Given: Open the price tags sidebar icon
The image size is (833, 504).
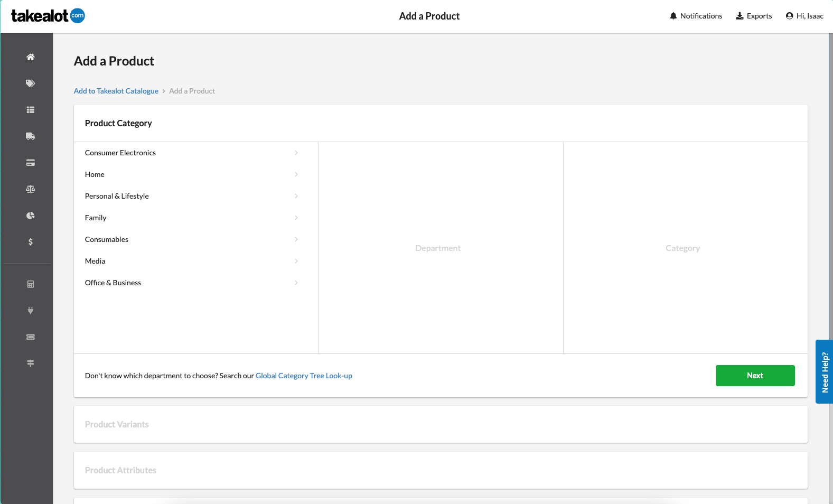Looking at the screenshot, I should tap(31, 83).
